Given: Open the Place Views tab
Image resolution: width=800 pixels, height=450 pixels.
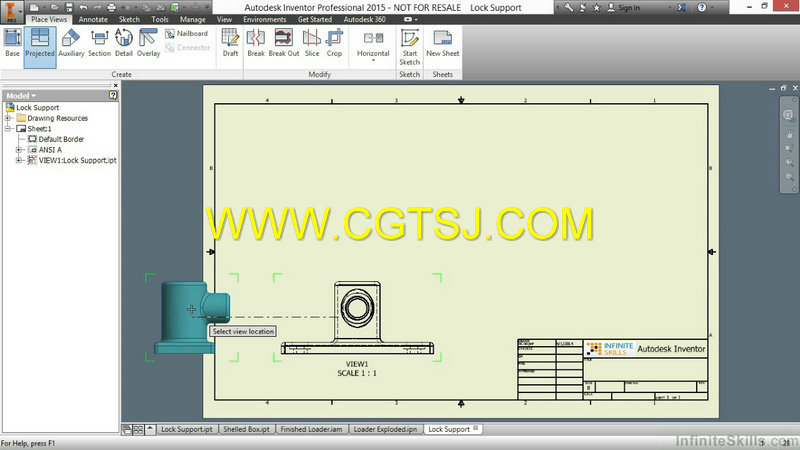Looking at the screenshot, I should coord(49,19).
